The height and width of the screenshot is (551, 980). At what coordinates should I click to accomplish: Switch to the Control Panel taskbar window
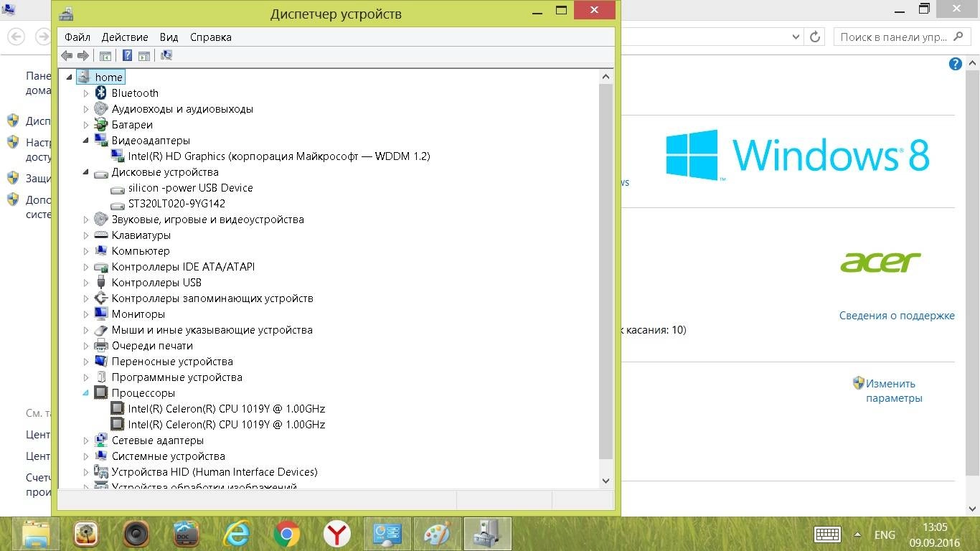pyautogui.click(x=387, y=534)
